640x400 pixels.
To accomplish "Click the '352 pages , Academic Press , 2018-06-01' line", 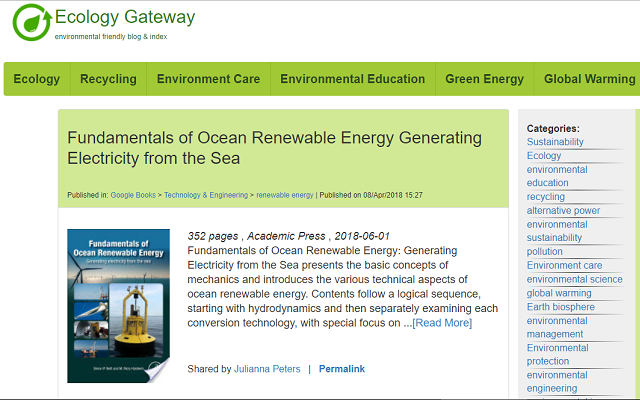I will 289,236.
